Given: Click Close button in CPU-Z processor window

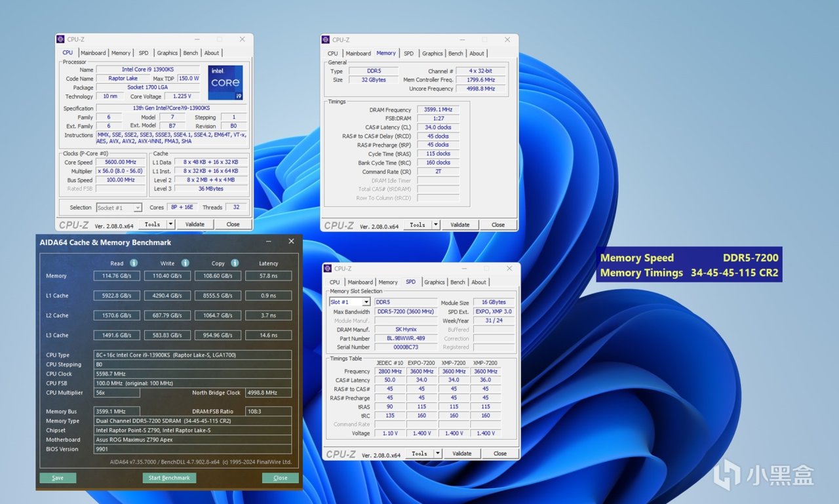Looking at the screenshot, I should point(233,224).
